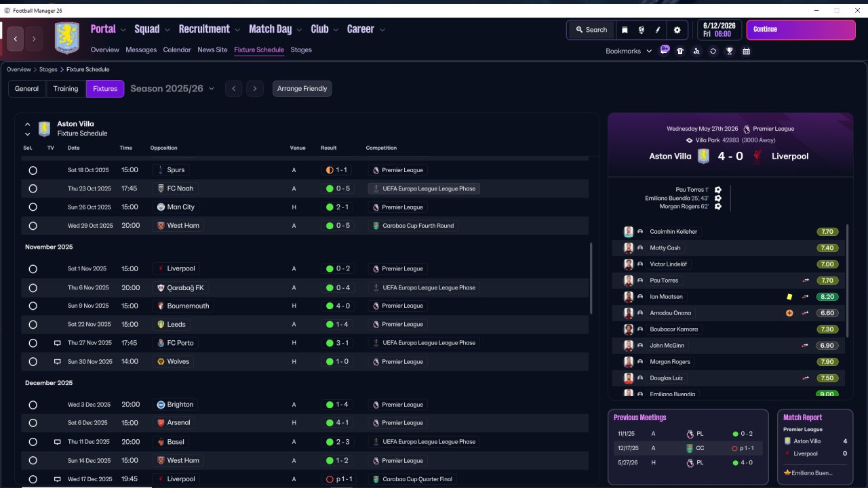
Task: Select the Leeds fixture radio button
Action: coord(33,325)
